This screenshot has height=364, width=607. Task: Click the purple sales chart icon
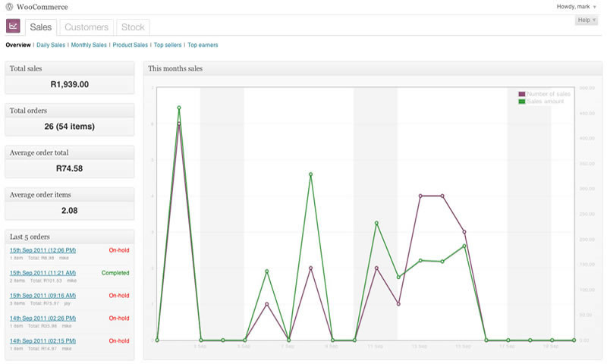13,27
